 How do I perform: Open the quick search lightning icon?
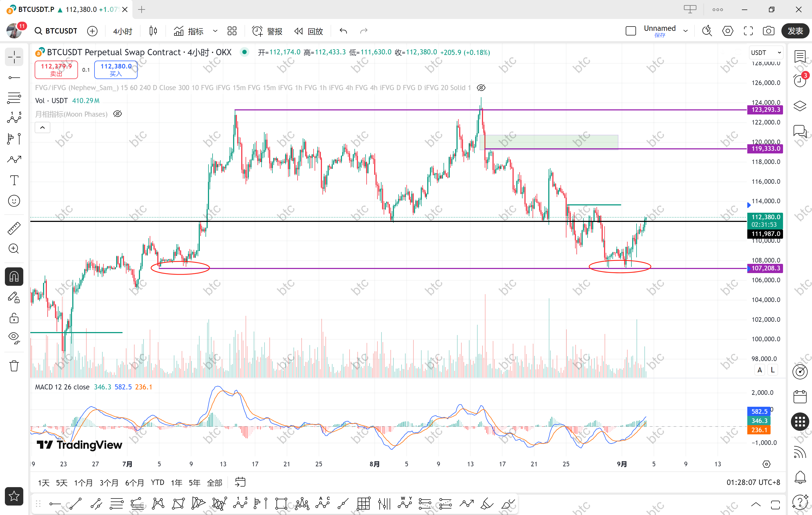click(x=707, y=31)
